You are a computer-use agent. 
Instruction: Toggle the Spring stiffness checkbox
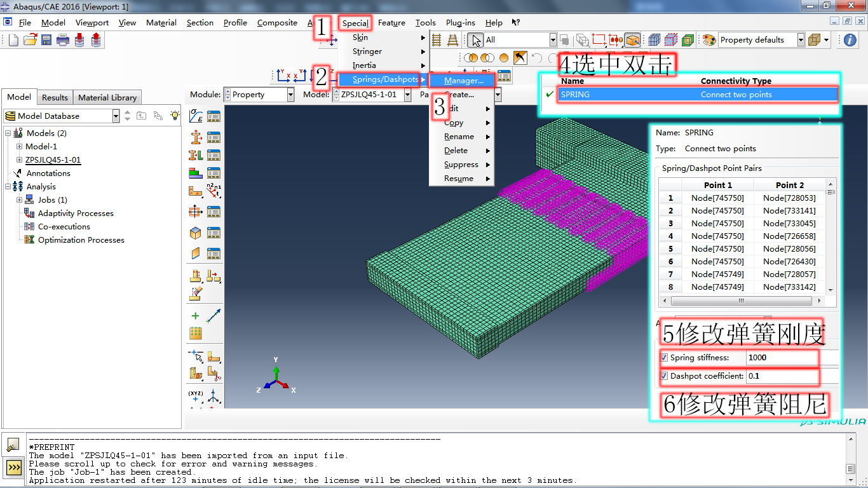click(664, 358)
